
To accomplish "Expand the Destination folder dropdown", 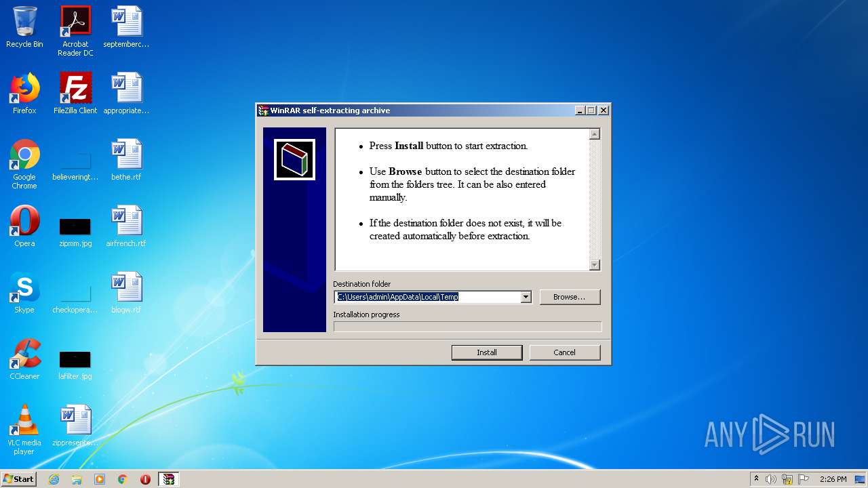I will tap(526, 297).
